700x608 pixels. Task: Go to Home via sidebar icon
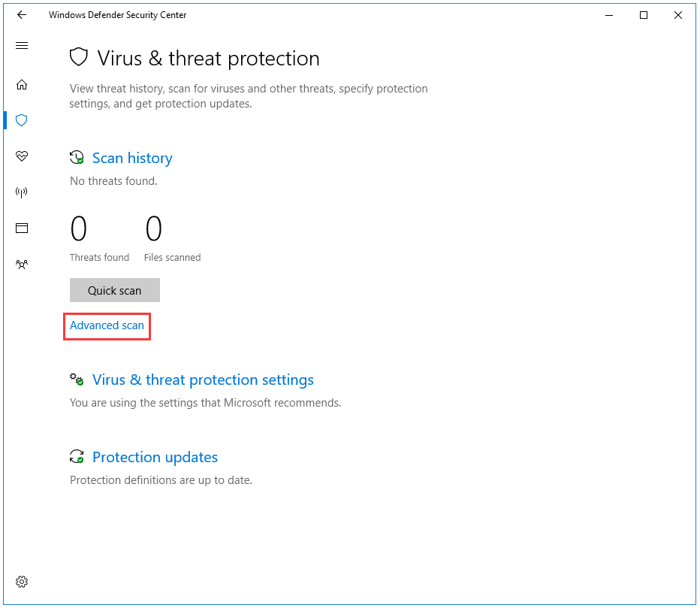[x=22, y=84]
